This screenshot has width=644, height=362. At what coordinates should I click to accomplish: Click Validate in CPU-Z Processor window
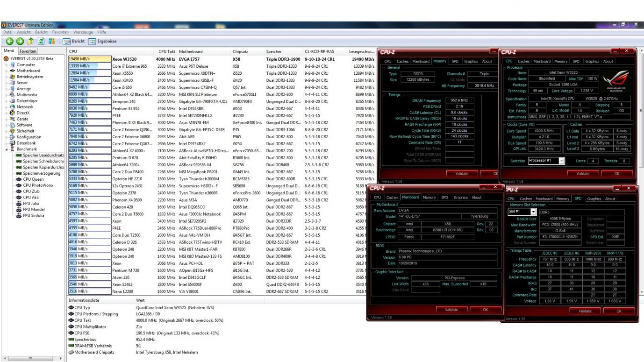click(x=583, y=173)
